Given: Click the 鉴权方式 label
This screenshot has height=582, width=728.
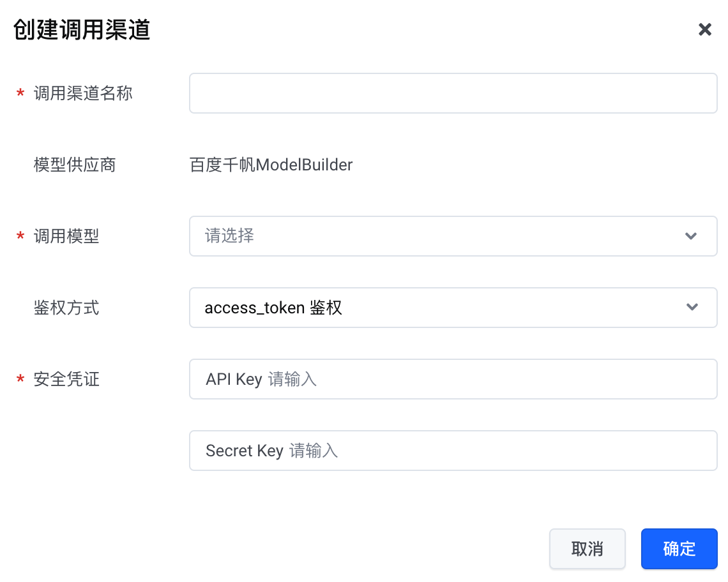Looking at the screenshot, I should point(66,307).
